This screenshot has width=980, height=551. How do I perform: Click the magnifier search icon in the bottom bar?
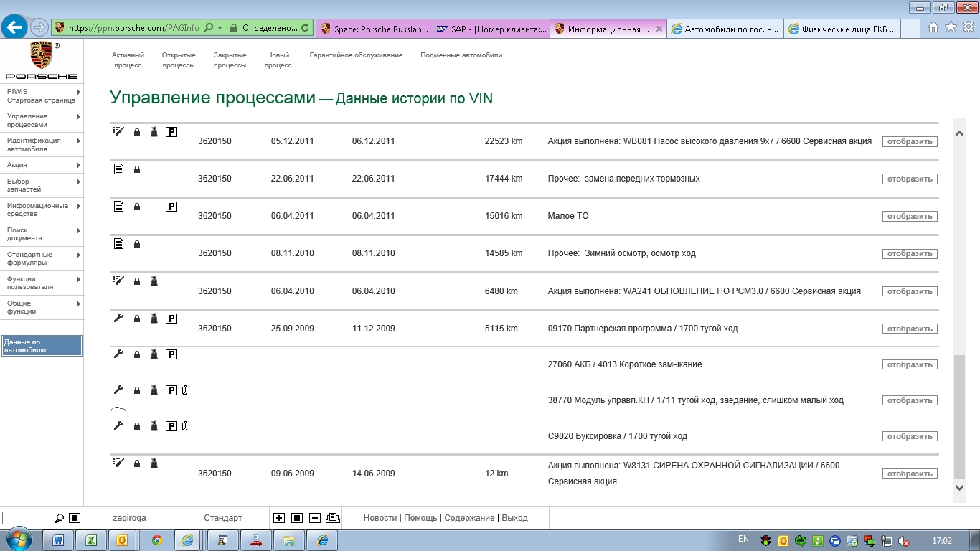coord(60,518)
